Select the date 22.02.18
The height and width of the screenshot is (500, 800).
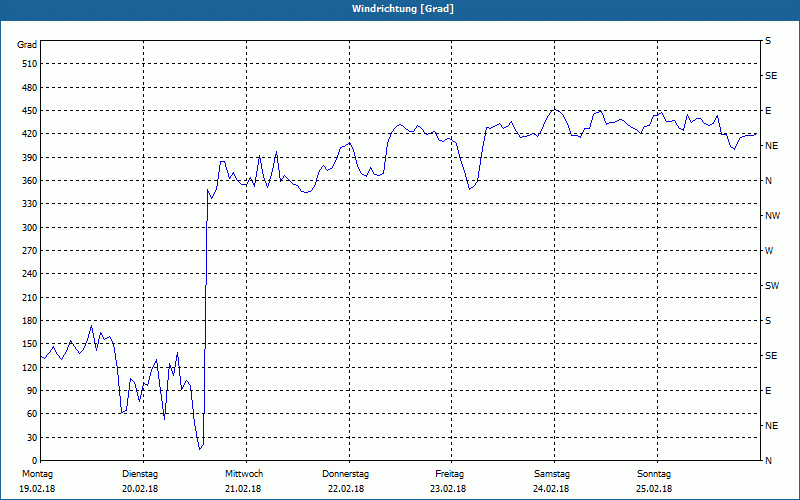[346, 489]
